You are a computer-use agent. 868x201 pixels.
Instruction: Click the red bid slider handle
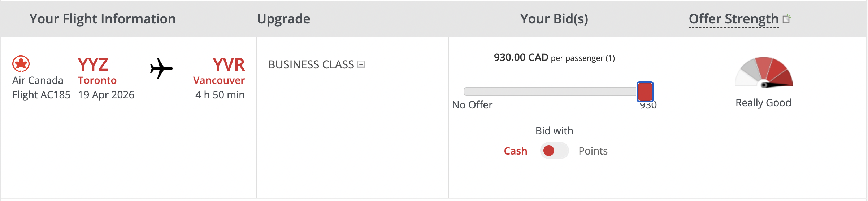(x=645, y=91)
